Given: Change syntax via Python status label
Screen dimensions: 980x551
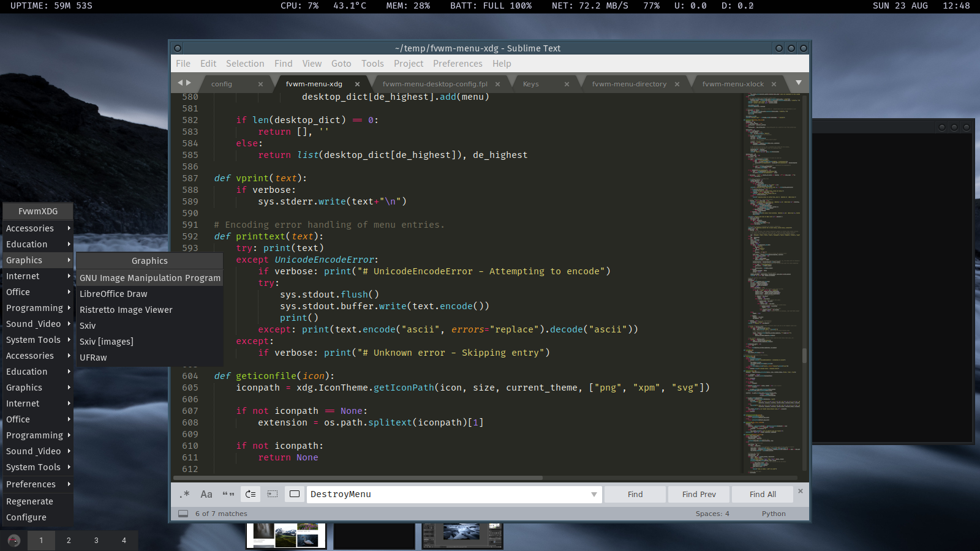Looking at the screenshot, I should (774, 514).
